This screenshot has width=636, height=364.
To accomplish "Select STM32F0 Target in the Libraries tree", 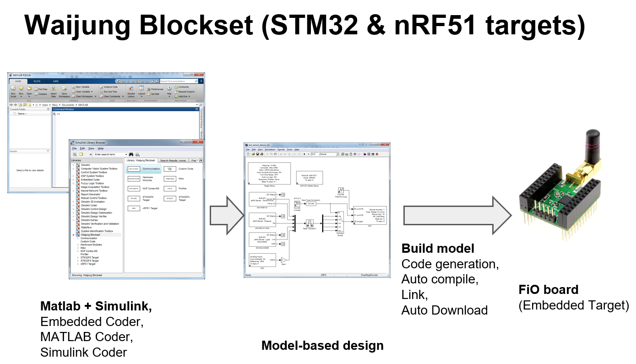I will pyautogui.click(x=90, y=257).
